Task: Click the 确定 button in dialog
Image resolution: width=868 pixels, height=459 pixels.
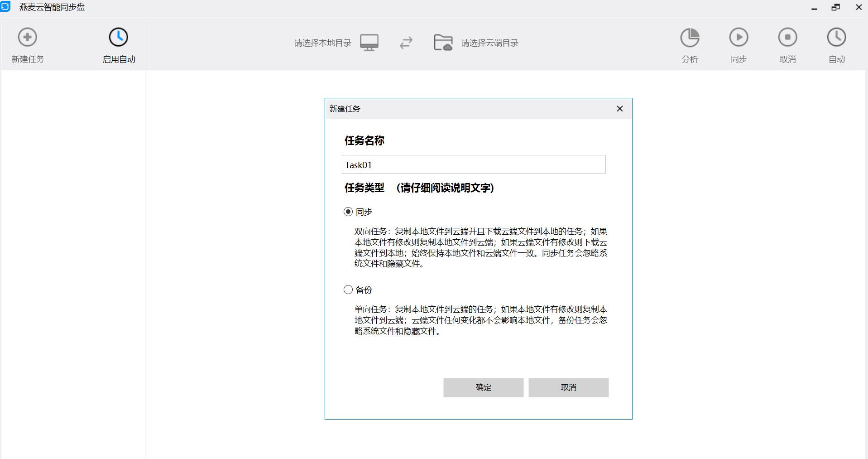Action: (483, 387)
